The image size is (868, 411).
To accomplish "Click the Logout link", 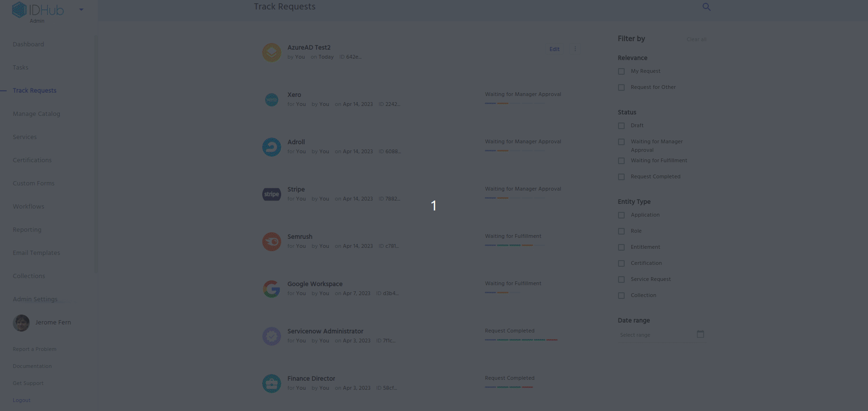I will click(22, 400).
